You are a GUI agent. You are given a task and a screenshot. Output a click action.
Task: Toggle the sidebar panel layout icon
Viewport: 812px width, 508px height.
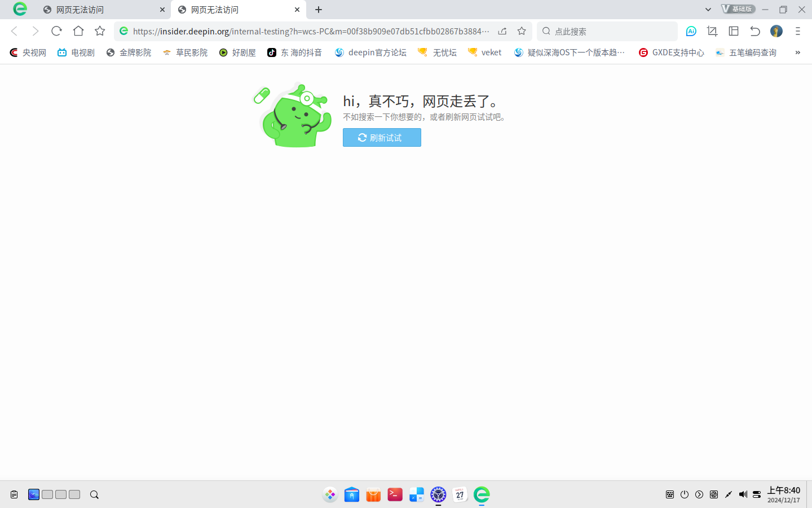734,31
